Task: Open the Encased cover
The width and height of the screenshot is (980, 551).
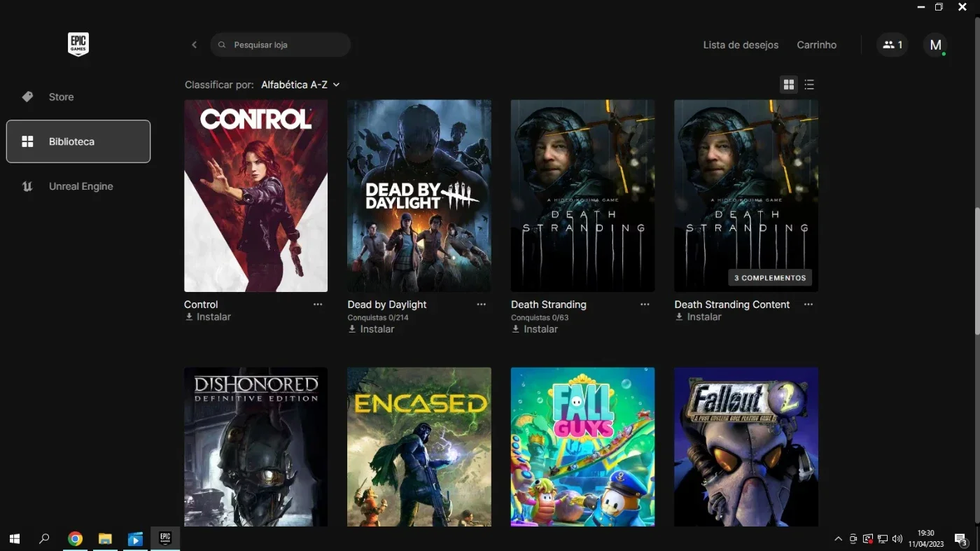Action: click(x=419, y=447)
